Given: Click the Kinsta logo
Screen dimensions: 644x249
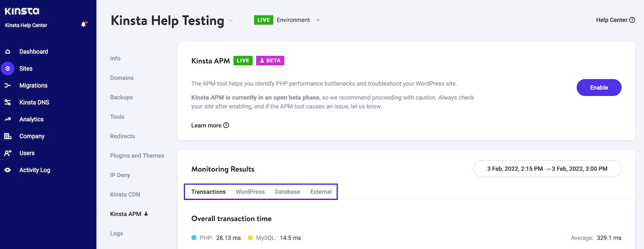Looking at the screenshot, I should coord(22,11).
